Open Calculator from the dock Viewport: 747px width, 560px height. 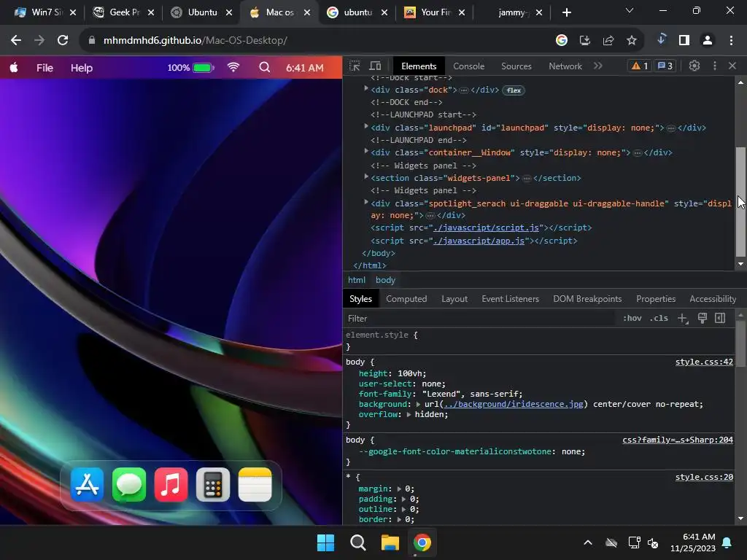213,485
